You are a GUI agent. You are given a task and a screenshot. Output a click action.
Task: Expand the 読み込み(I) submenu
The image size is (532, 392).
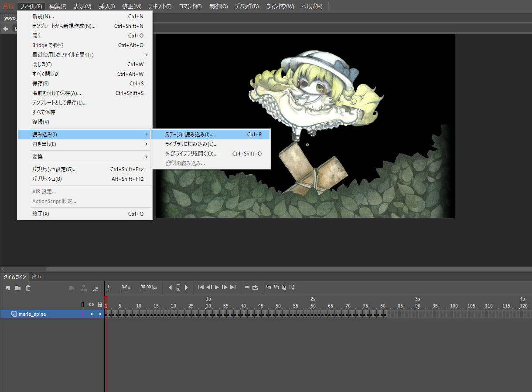[x=85, y=135]
